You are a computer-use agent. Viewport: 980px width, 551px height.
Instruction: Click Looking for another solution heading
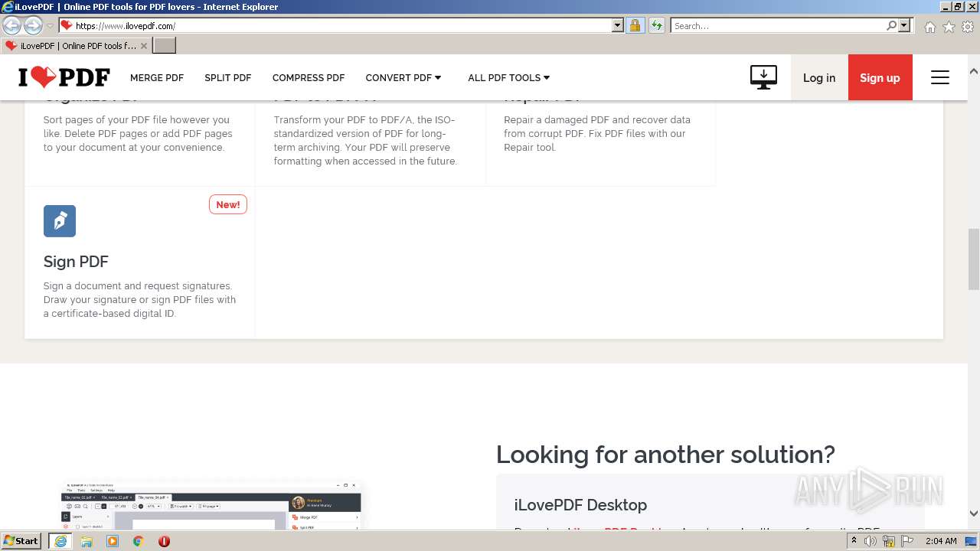[x=665, y=455]
